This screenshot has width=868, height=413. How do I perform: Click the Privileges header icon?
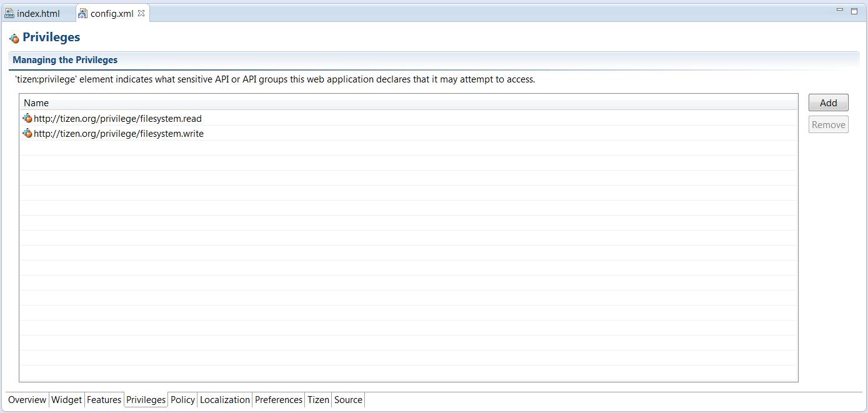tap(14, 38)
